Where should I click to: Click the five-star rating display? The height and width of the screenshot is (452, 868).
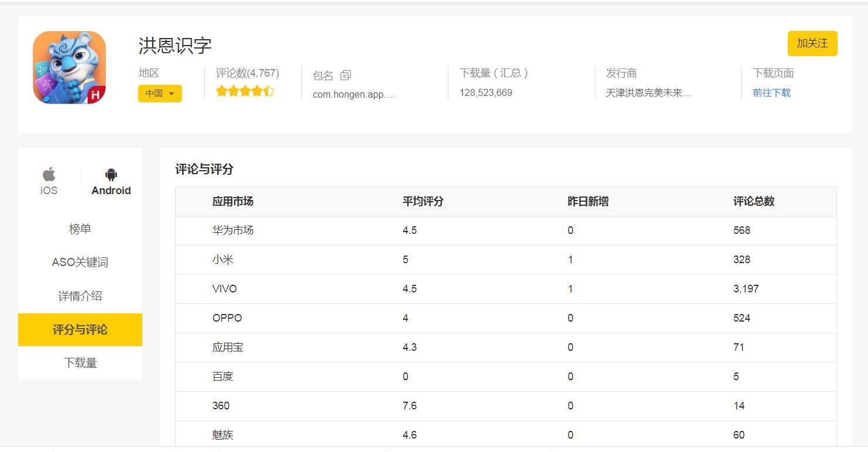click(x=245, y=91)
